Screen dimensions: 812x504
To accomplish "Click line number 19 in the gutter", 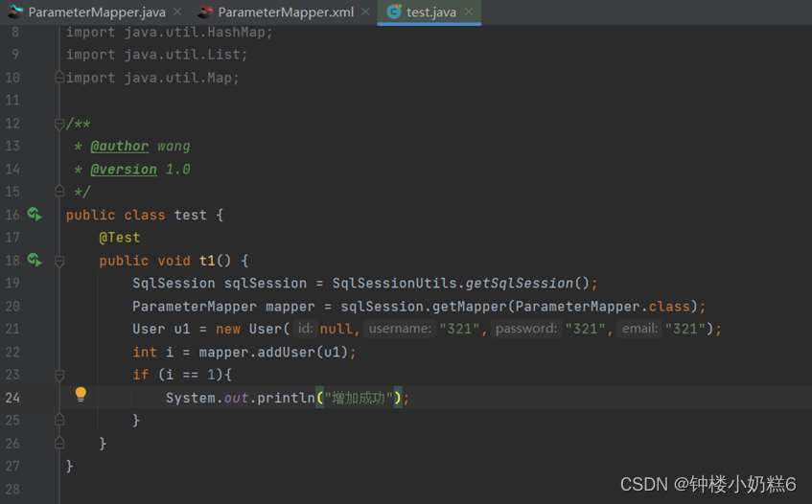I will point(12,283).
